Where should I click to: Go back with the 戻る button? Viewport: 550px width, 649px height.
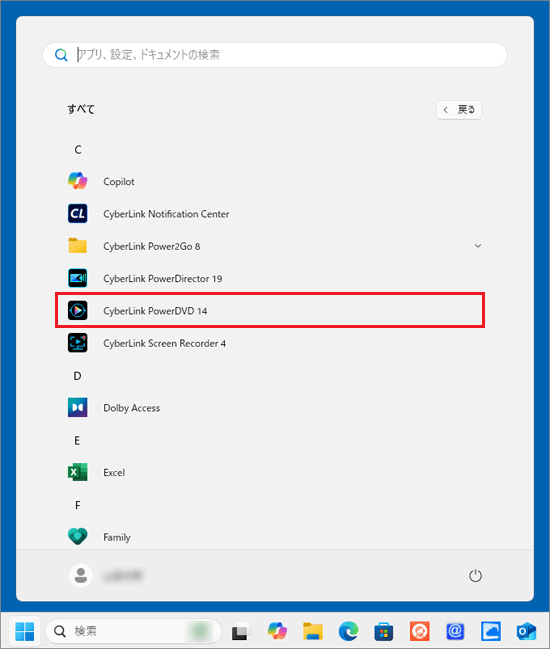click(459, 110)
